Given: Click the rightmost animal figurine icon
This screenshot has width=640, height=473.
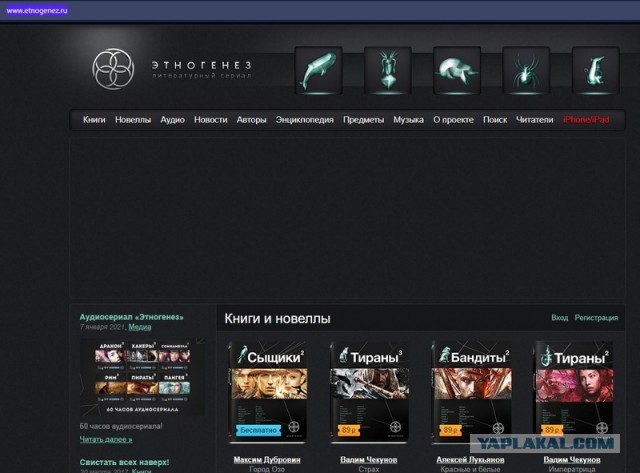Looking at the screenshot, I should click(596, 71).
